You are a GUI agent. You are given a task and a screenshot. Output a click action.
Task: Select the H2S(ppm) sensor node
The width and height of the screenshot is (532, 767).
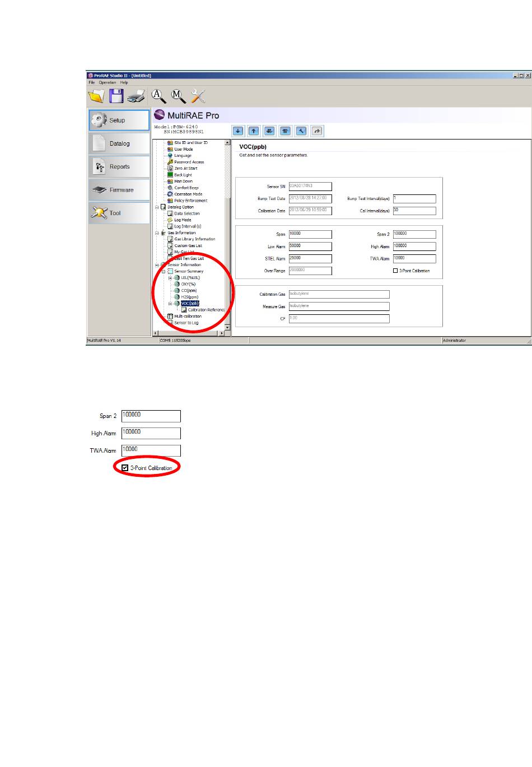tap(189, 297)
